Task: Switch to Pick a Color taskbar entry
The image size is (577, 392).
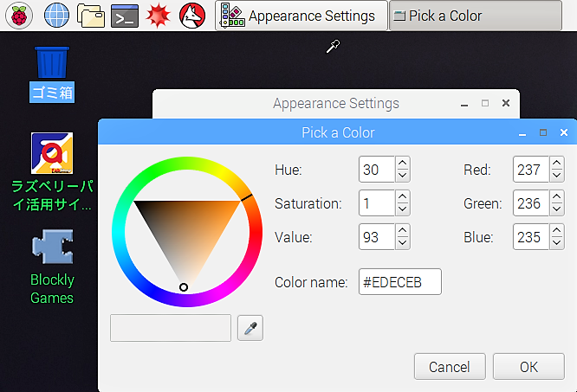Action: click(x=476, y=16)
